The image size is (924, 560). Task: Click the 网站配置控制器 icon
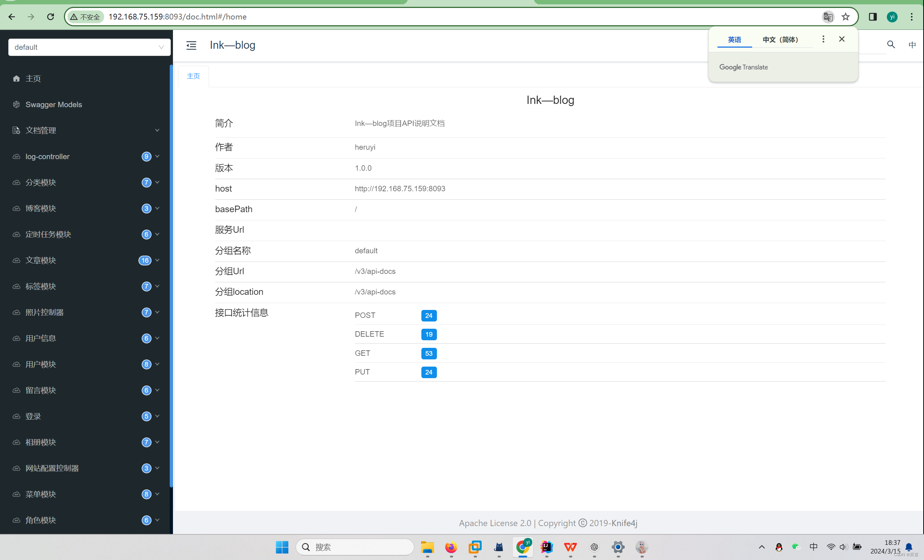(x=17, y=468)
